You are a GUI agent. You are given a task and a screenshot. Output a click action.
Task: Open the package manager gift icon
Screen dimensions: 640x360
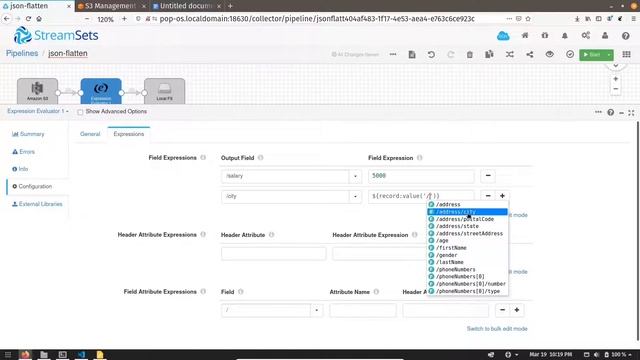pyautogui.click(x=545, y=36)
